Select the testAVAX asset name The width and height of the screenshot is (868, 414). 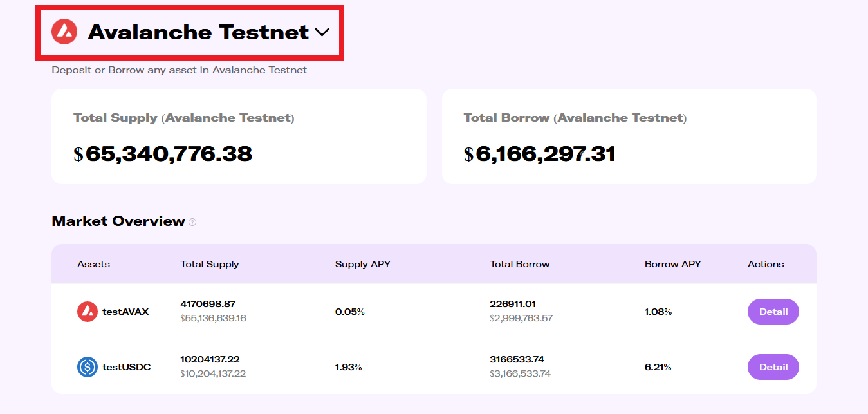click(125, 312)
